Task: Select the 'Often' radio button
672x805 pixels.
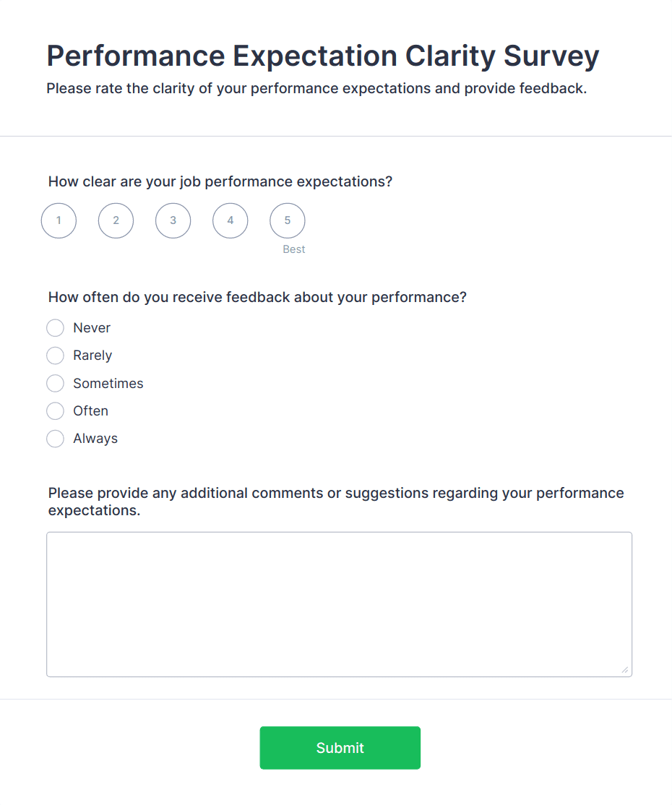Action: coord(55,410)
